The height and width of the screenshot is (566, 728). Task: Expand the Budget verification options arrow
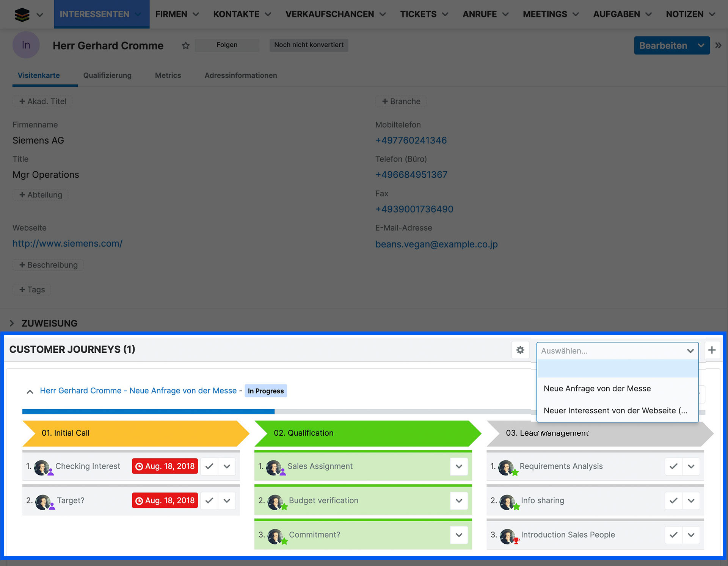pos(459,501)
